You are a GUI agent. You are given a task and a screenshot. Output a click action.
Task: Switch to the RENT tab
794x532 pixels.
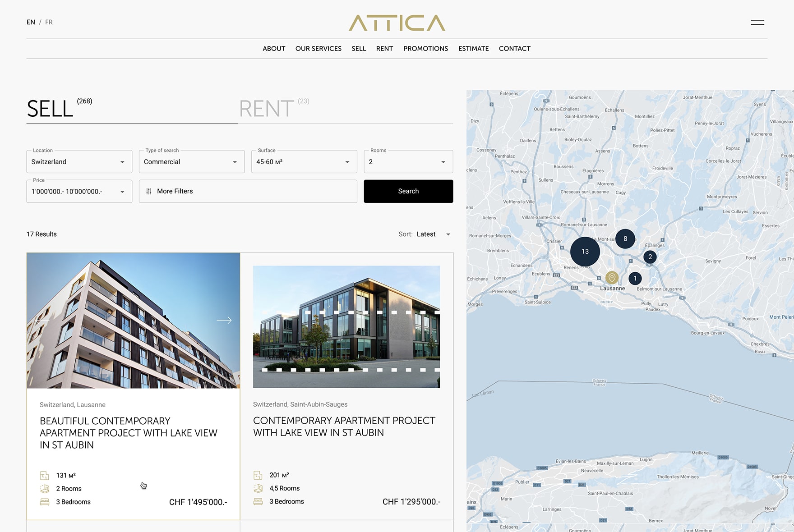point(267,109)
